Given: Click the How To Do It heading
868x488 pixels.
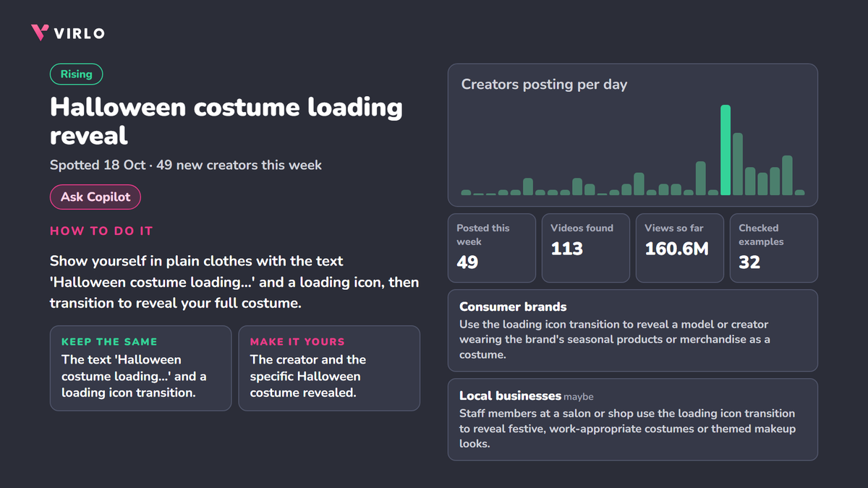Looking at the screenshot, I should point(101,231).
